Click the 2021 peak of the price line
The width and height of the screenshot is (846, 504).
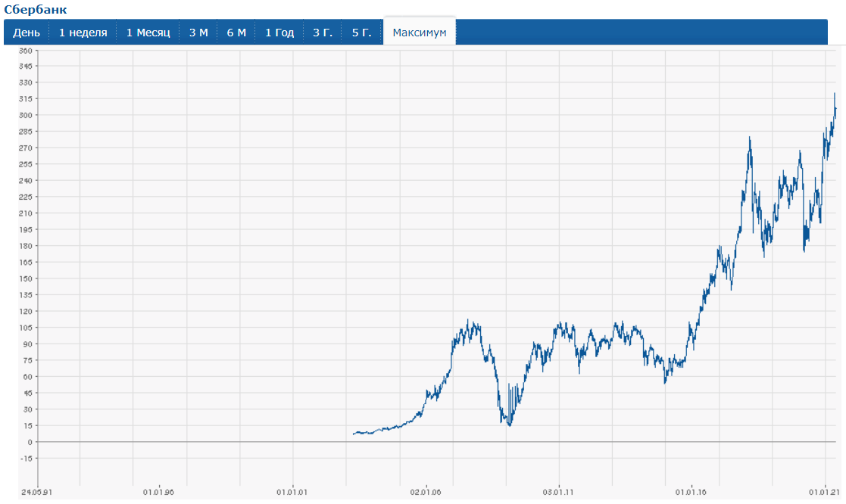[835, 94]
